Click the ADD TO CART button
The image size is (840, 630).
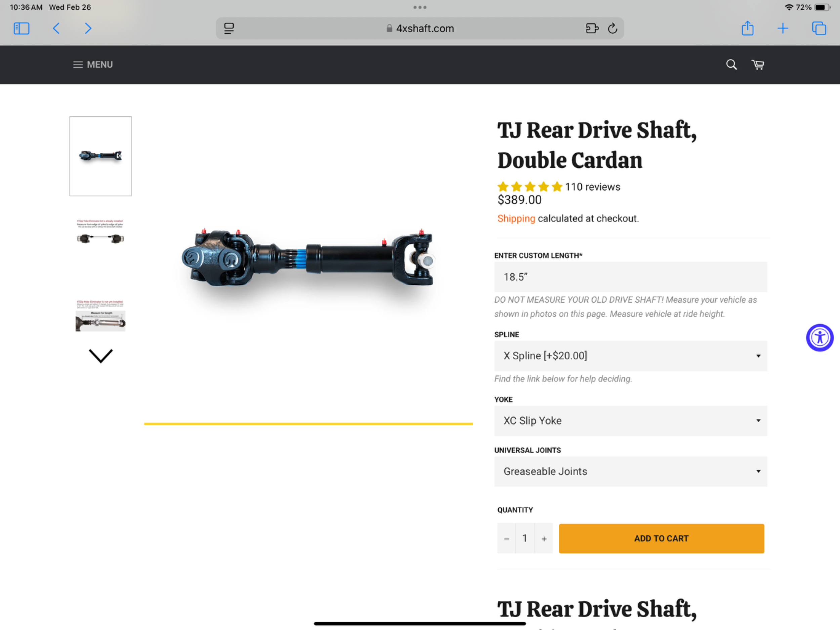(x=661, y=539)
